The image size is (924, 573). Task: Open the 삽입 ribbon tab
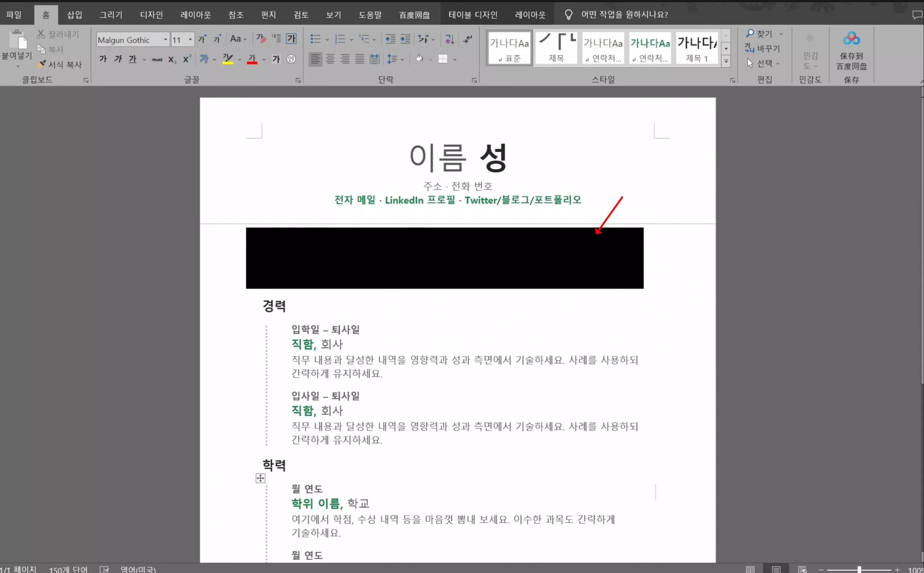(x=74, y=14)
